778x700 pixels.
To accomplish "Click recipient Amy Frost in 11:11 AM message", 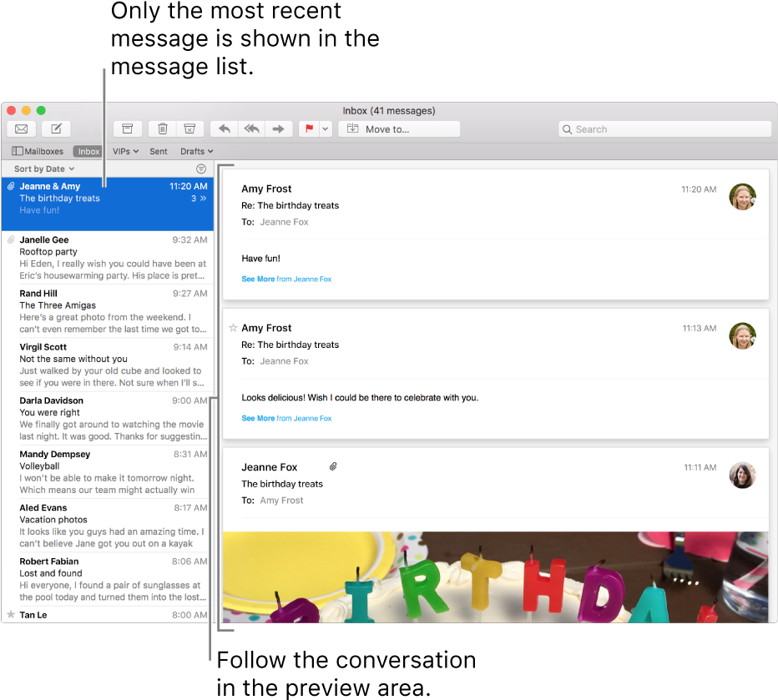I will tap(281, 501).
